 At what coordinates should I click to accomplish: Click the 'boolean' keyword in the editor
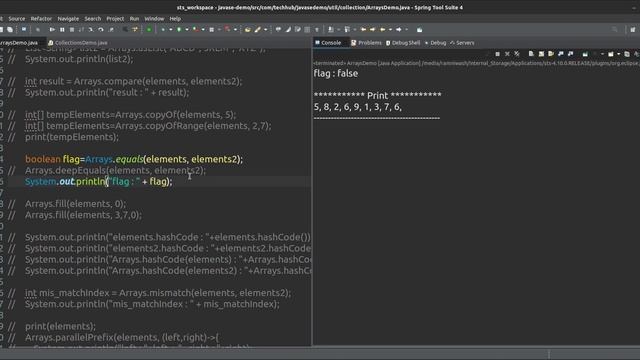[x=43, y=159]
